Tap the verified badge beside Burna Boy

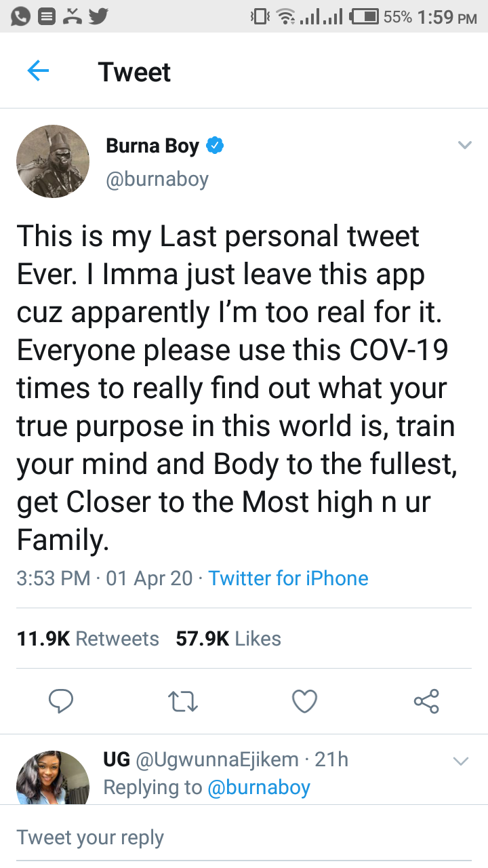[216, 145]
